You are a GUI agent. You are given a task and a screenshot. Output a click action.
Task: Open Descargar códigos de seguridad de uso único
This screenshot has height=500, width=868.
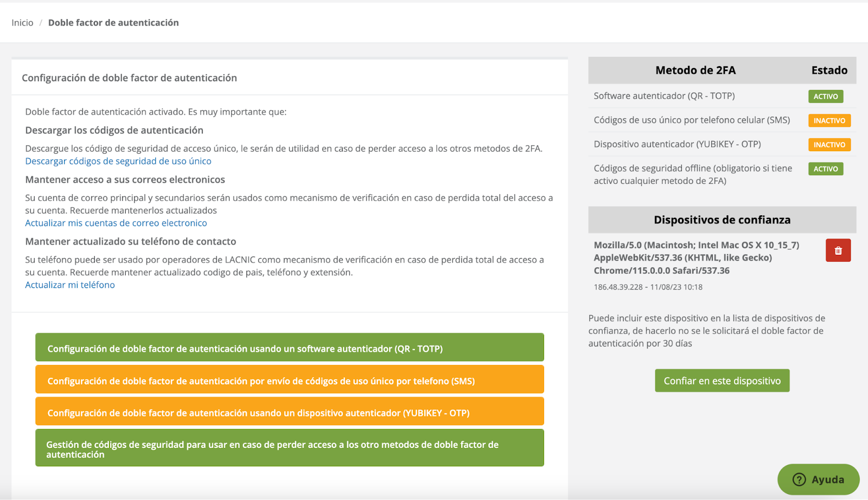118,161
